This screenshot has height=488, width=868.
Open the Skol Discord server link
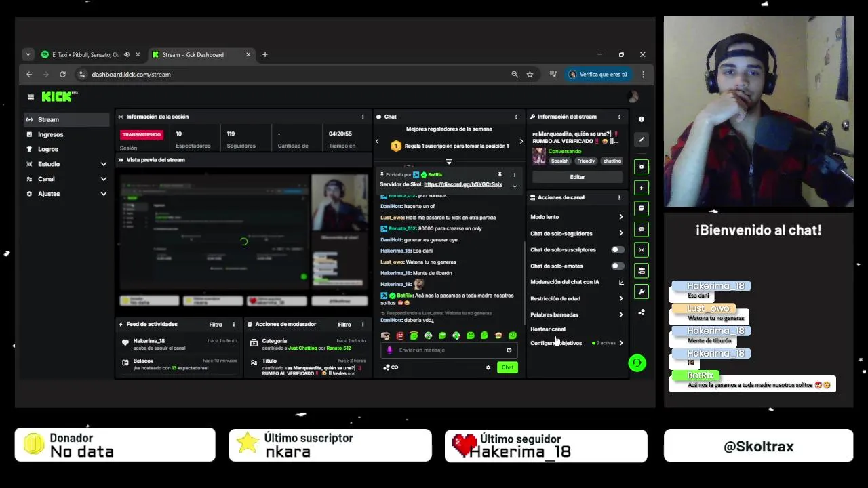[462, 184]
